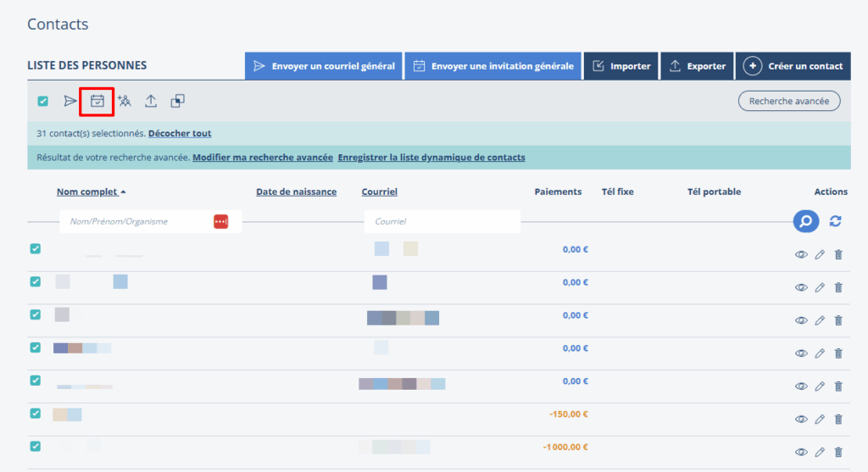Image resolution: width=868 pixels, height=472 pixels.
Task: Click the upload arrow icon beside group icon
Action: tap(151, 102)
